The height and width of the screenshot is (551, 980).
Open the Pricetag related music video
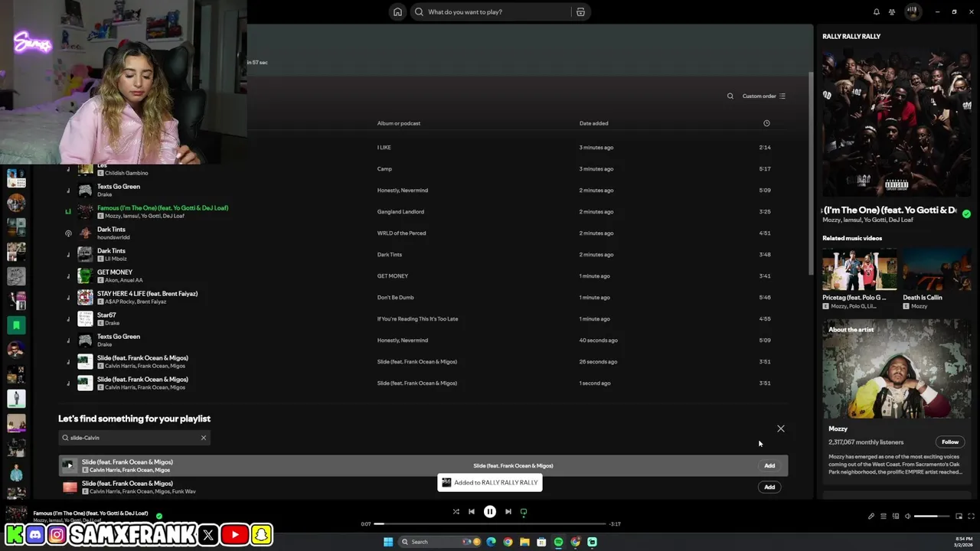pyautogui.click(x=859, y=268)
